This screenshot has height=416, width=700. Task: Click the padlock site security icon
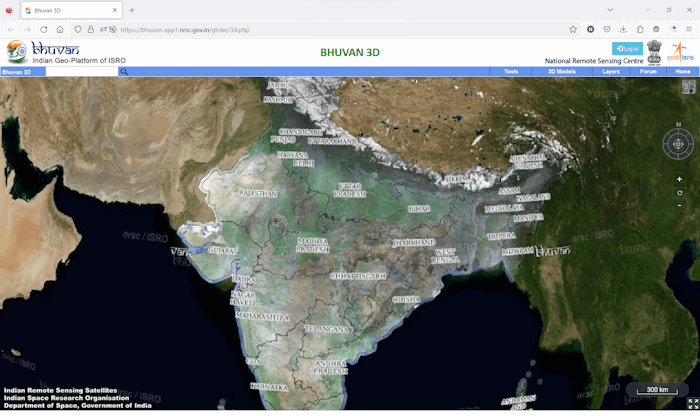(x=91, y=29)
